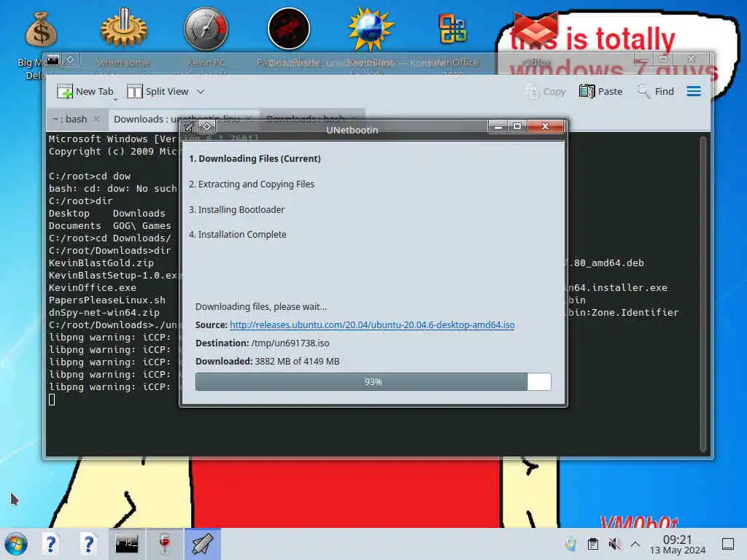Open the KevinOffice desktop icon
Image resolution: width=747 pixels, height=560 pixels.
coord(452,28)
